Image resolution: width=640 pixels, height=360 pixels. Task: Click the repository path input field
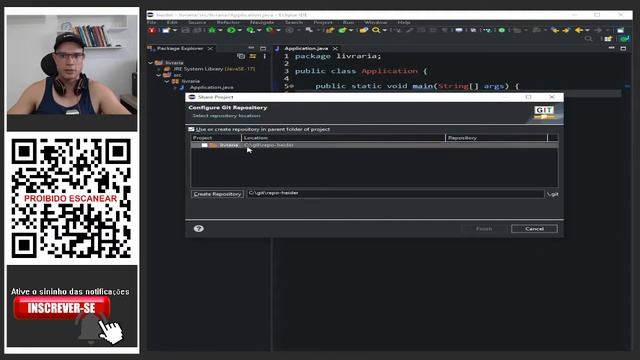click(395, 193)
